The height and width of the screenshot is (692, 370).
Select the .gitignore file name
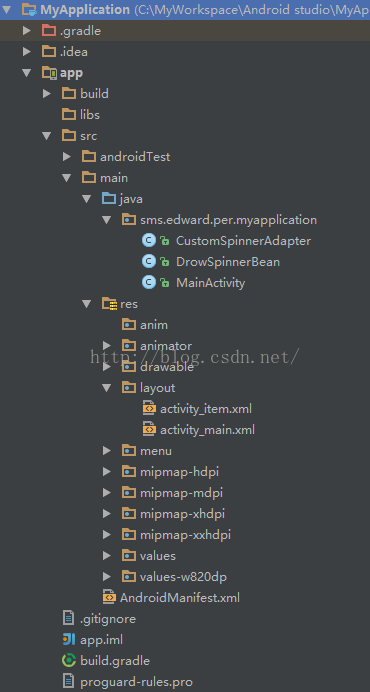click(x=108, y=620)
